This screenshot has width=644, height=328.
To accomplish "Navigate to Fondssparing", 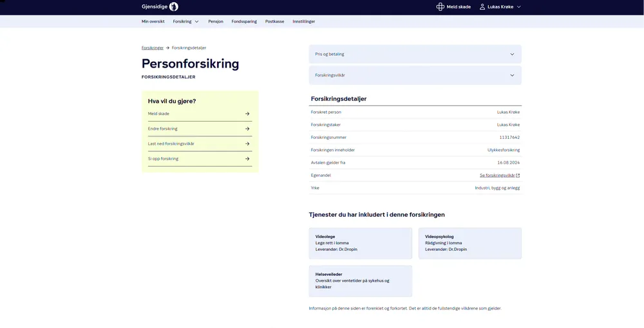I will 244,21.
